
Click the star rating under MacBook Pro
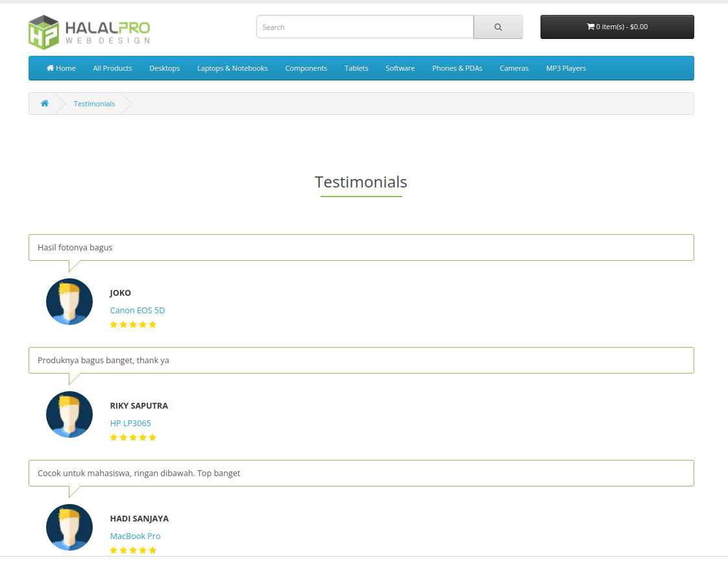(x=133, y=550)
